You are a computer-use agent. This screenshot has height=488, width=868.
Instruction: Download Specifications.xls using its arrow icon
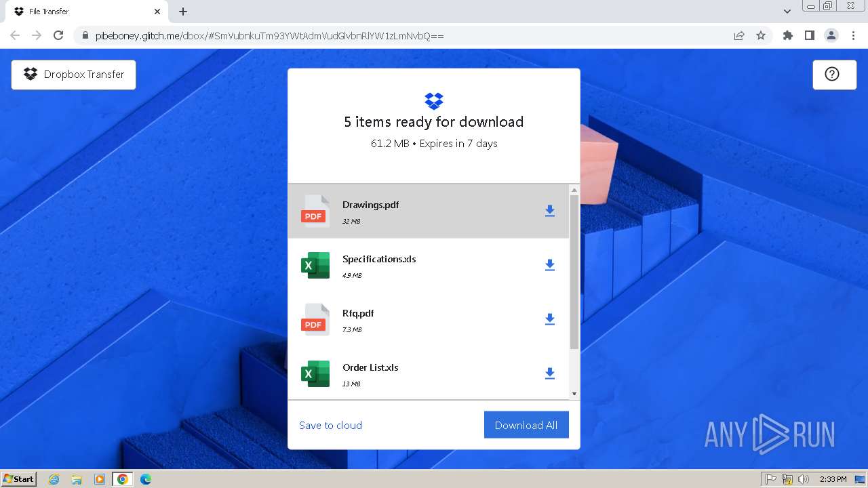pyautogui.click(x=550, y=265)
